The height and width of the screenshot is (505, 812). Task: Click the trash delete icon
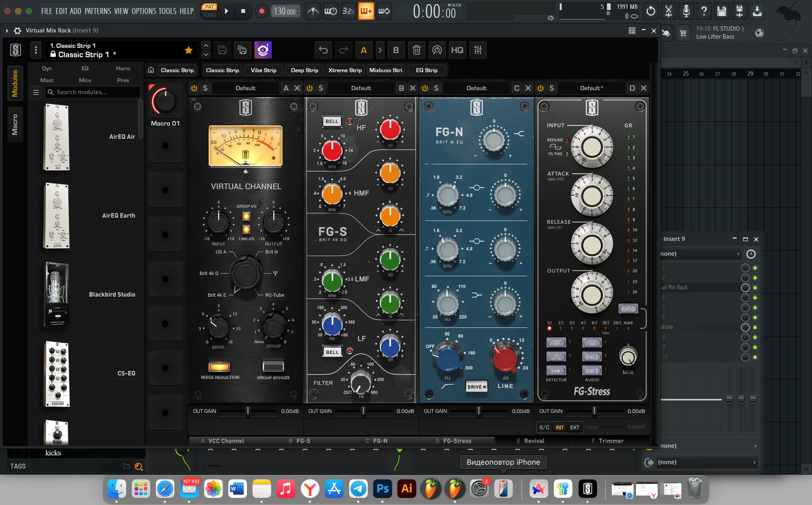coord(416,50)
